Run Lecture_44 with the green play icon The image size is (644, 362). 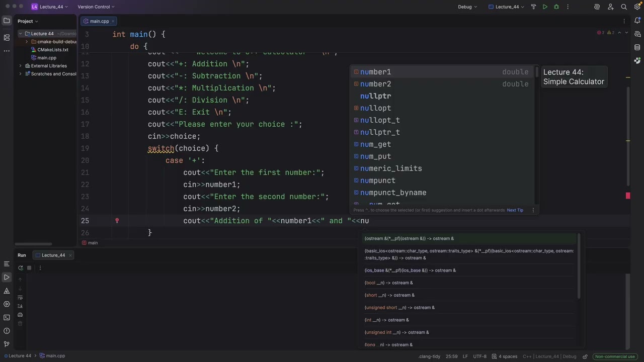tap(545, 7)
